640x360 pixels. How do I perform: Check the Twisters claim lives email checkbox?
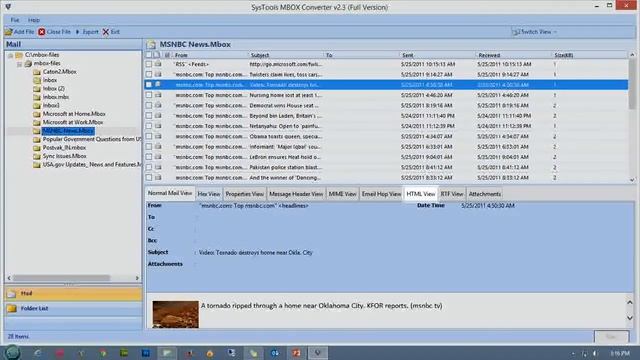[149, 74]
